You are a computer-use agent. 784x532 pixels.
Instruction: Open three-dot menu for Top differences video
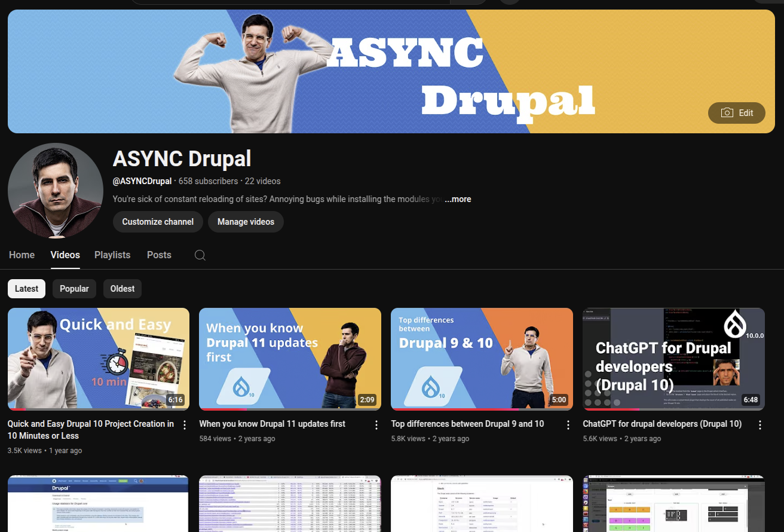pyautogui.click(x=568, y=425)
